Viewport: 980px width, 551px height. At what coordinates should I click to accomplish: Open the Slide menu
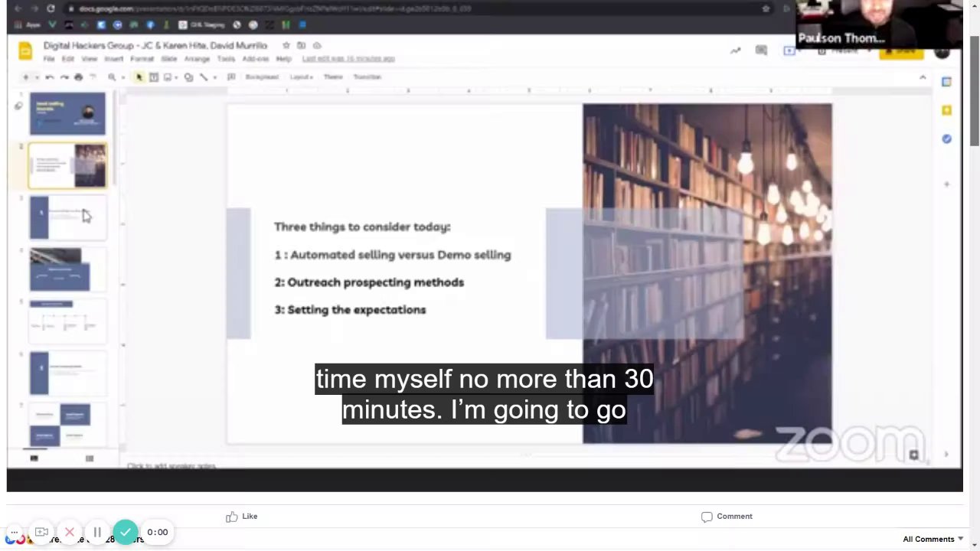click(169, 59)
